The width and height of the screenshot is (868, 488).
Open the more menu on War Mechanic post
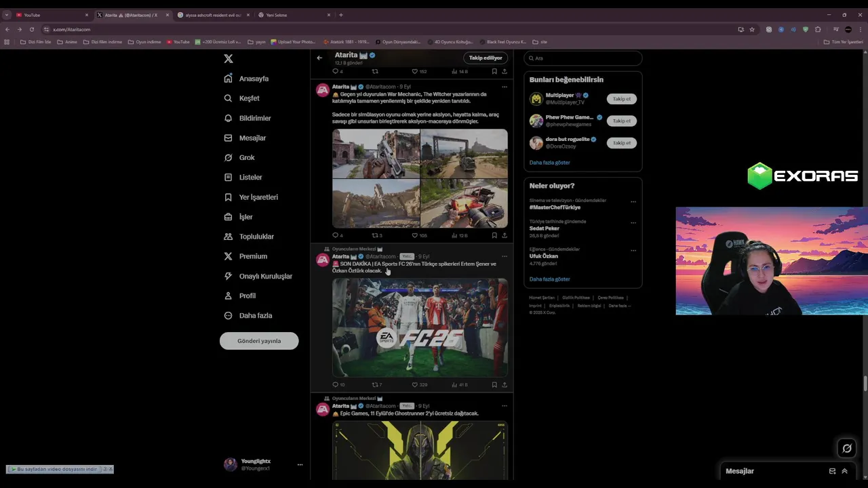pos(504,87)
